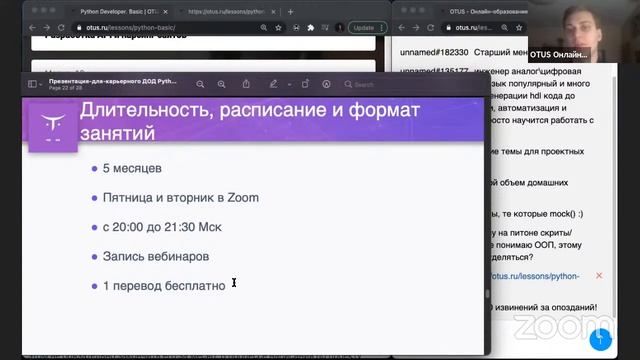The image size is (640, 360).
Task: Open zoom indicator in left Chrome address bar
Action: pos(264,27)
